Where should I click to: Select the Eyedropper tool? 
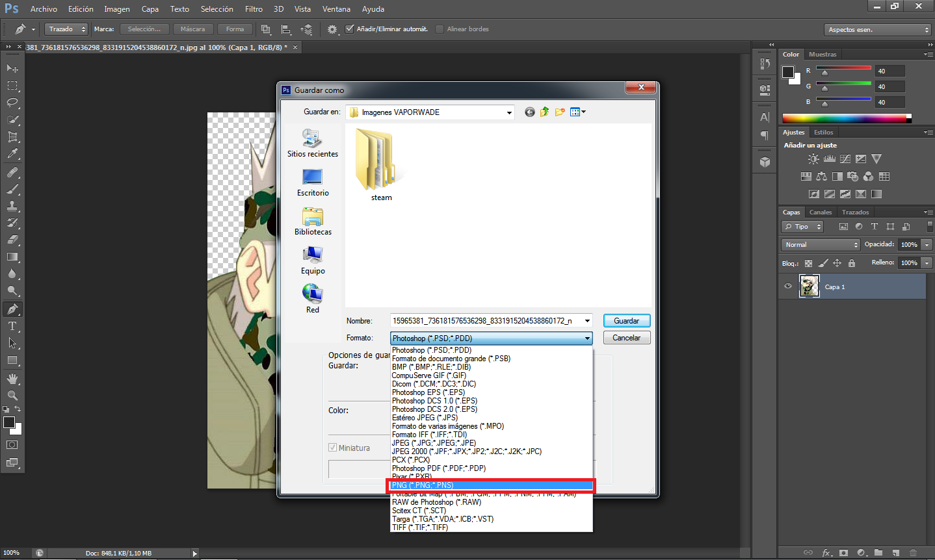pos(12,154)
